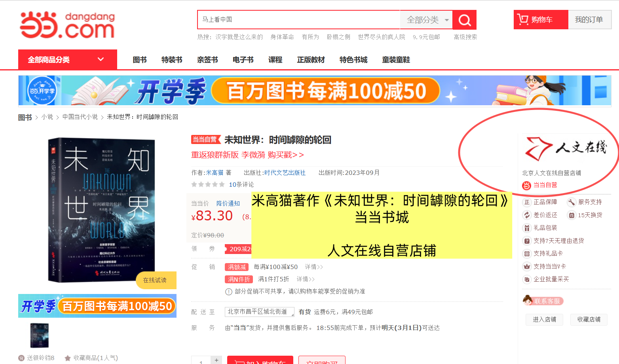Click the 在线试读 preview button

click(x=155, y=280)
